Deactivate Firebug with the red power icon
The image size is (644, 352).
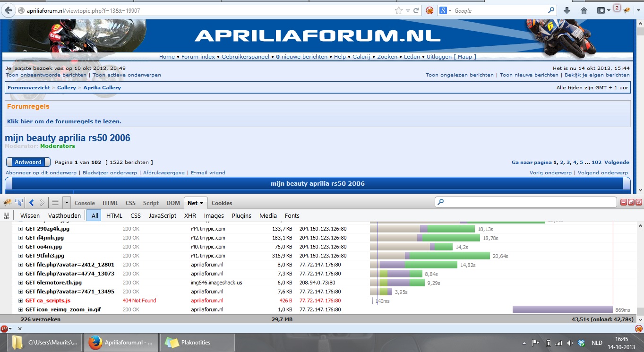click(x=638, y=202)
